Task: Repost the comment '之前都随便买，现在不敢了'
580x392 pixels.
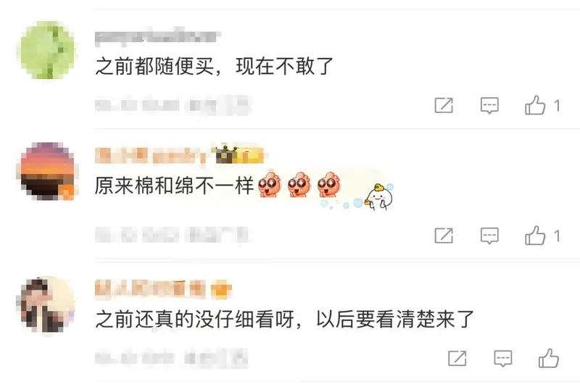Action: click(444, 105)
